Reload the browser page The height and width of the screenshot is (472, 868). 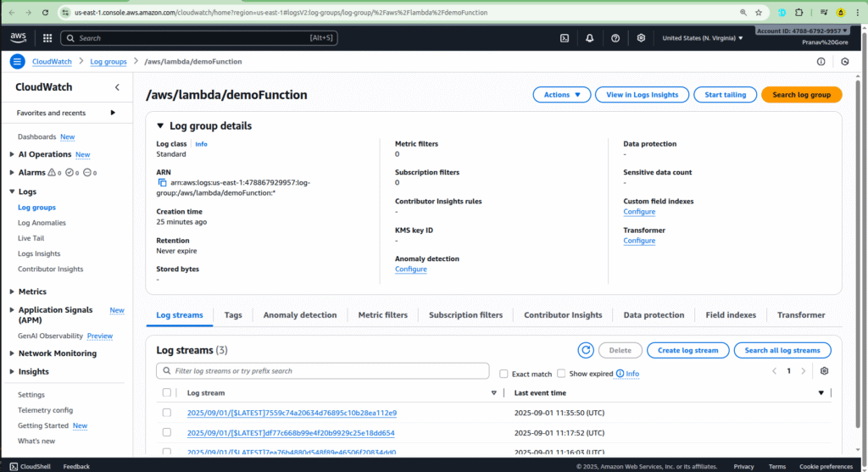pyautogui.click(x=46, y=12)
